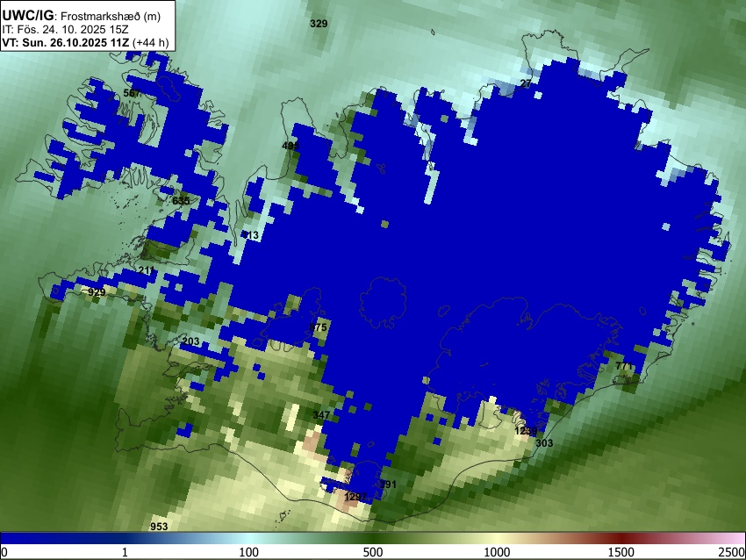Click the color scale tick label 2500
Viewport: 746px width, 560px height.
[x=732, y=552]
